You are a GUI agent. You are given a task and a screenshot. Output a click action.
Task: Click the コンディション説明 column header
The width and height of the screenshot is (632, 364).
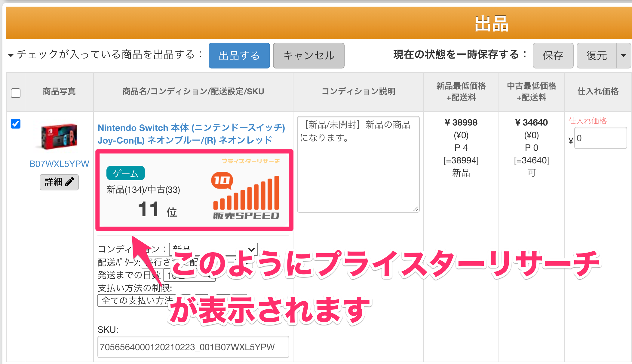pos(358,91)
